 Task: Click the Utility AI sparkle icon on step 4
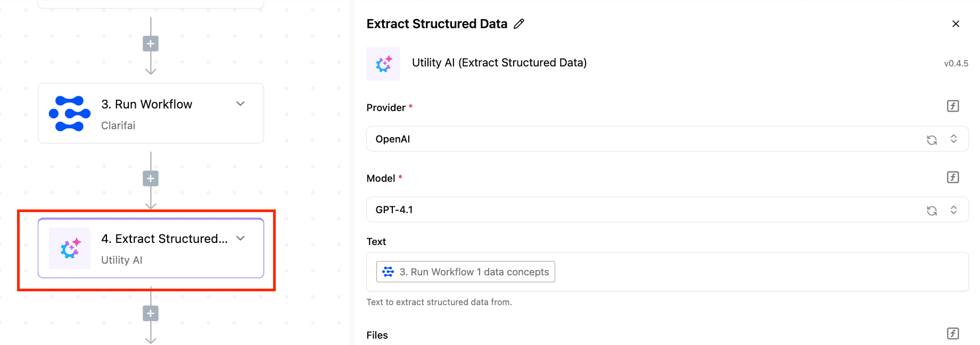click(70, 248)
